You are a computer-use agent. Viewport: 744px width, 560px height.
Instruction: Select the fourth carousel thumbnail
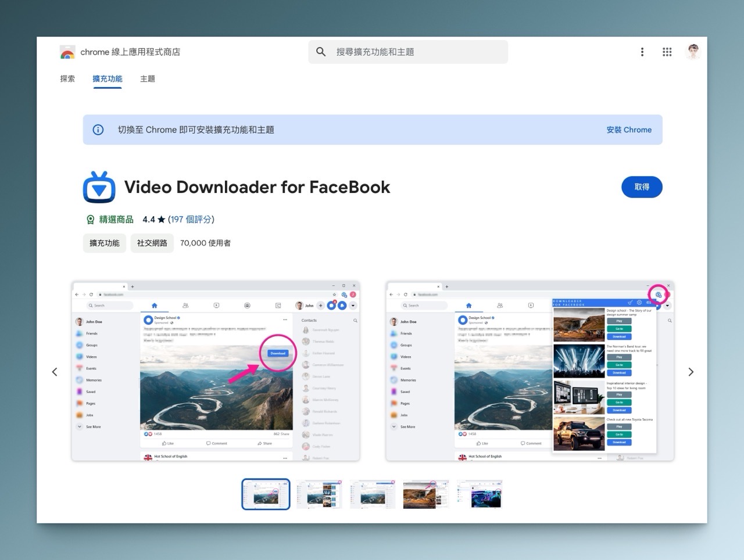click(426, 494)
